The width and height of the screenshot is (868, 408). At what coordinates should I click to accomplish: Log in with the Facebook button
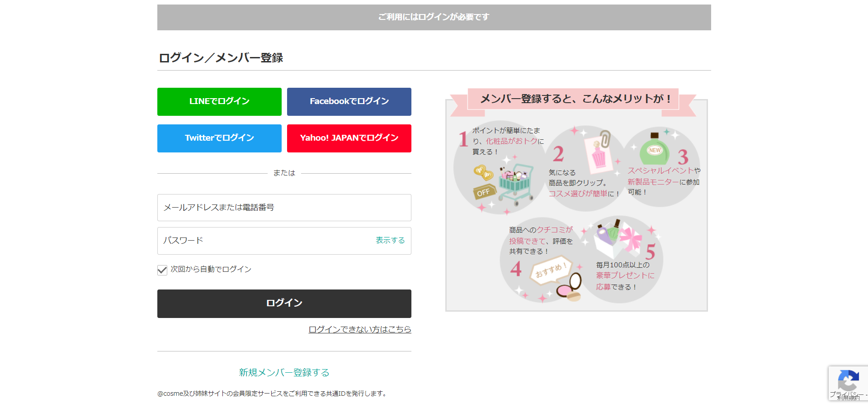(x=349, y=102)
